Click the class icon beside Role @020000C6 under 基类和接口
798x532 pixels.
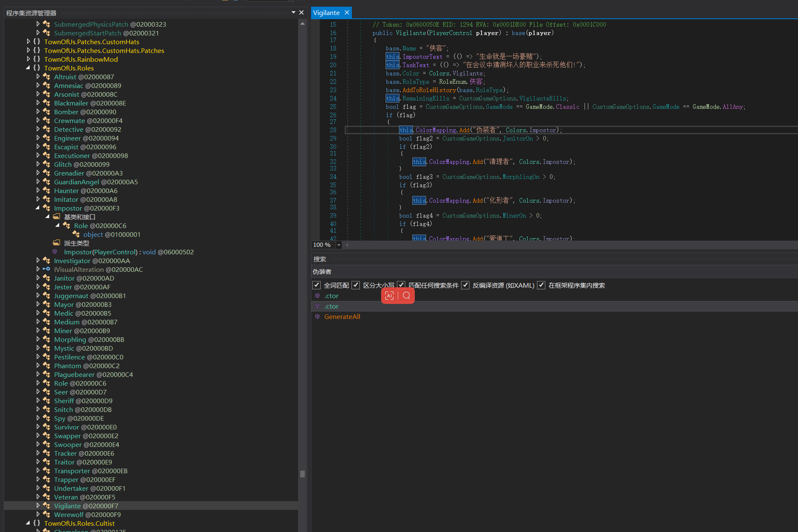tap(66, 226)
